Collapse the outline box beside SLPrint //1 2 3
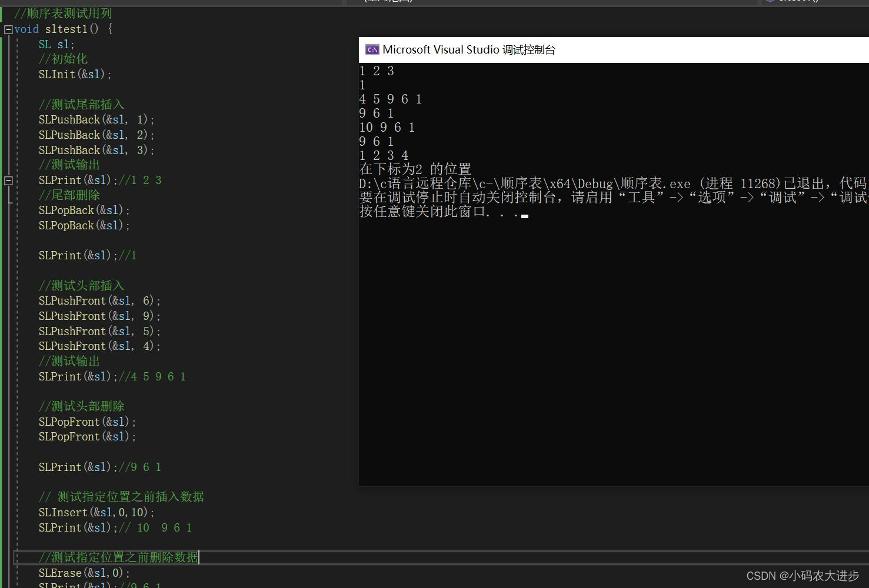This screenshot has height=588, width=869. point(8,181)
